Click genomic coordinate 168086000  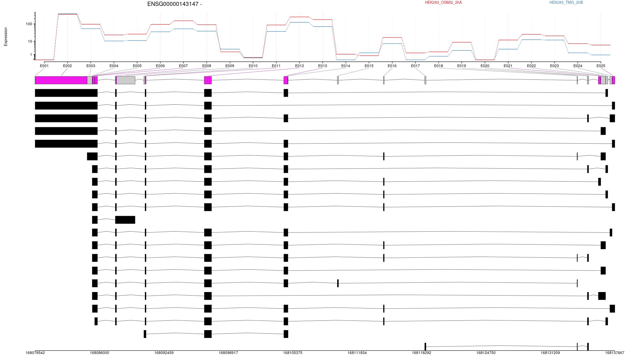click(x=100, y=353)
